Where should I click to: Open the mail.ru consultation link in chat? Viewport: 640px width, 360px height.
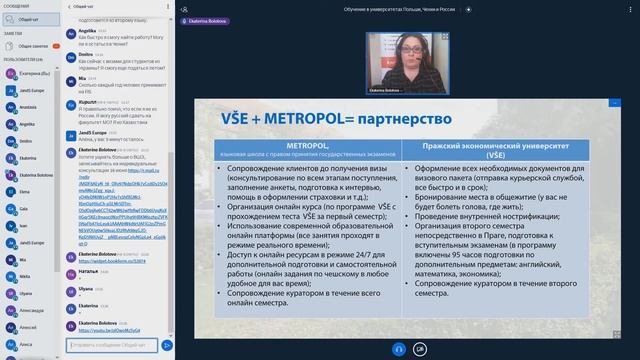122,207
